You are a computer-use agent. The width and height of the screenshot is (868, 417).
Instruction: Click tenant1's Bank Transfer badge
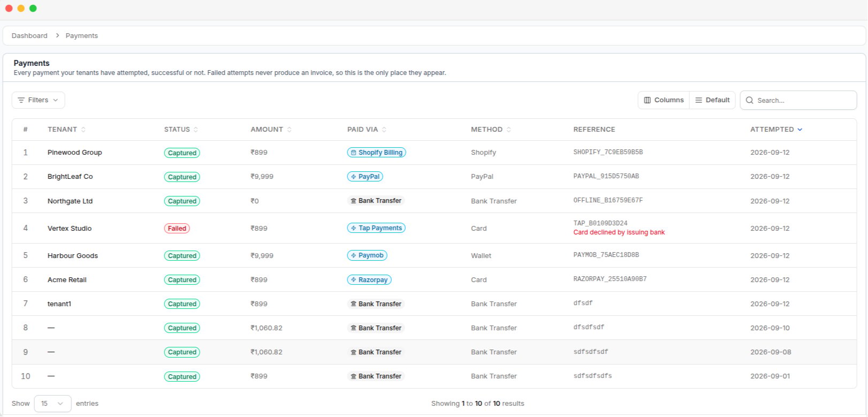pos(376,304)
